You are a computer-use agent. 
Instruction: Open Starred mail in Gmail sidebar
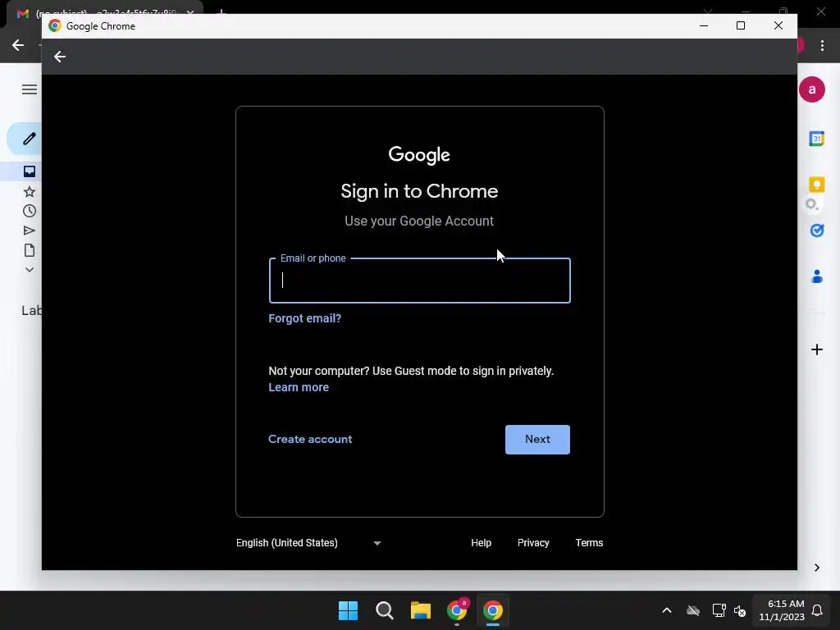30,191
